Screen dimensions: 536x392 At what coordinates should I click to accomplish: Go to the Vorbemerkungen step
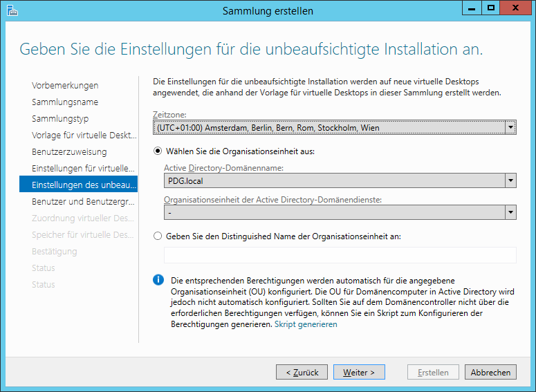pos(65,85)
